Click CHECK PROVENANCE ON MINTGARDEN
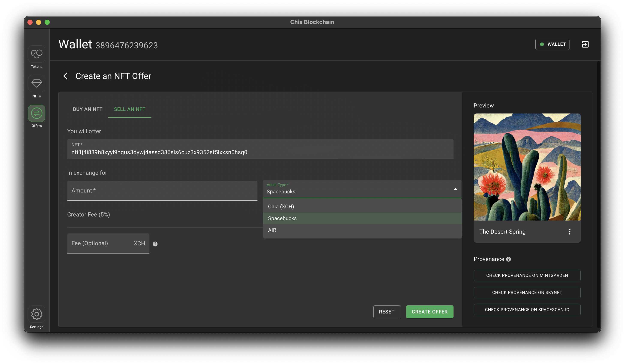 click(527, 276)
